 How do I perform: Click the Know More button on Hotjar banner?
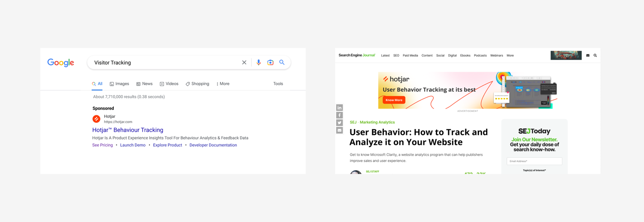coord(394,100)
